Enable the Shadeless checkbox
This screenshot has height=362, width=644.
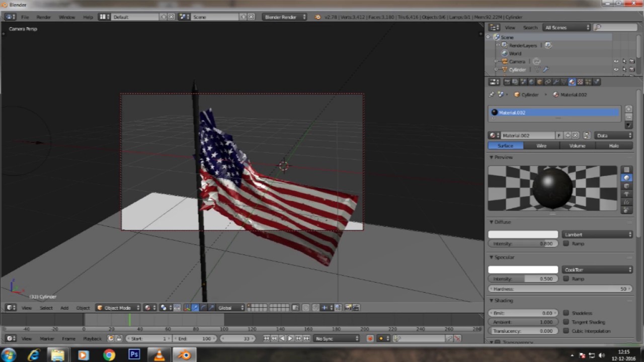pos(566,313)
